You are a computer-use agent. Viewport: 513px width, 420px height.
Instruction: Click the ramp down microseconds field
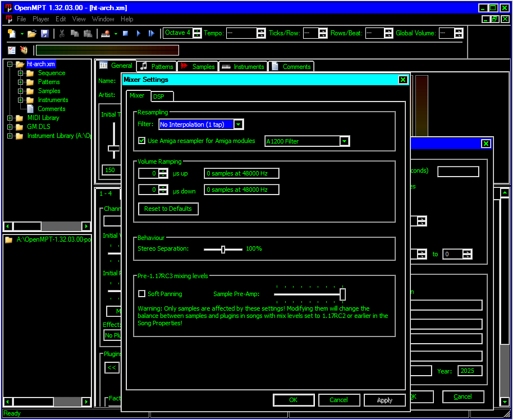click(x=149, y=190)
